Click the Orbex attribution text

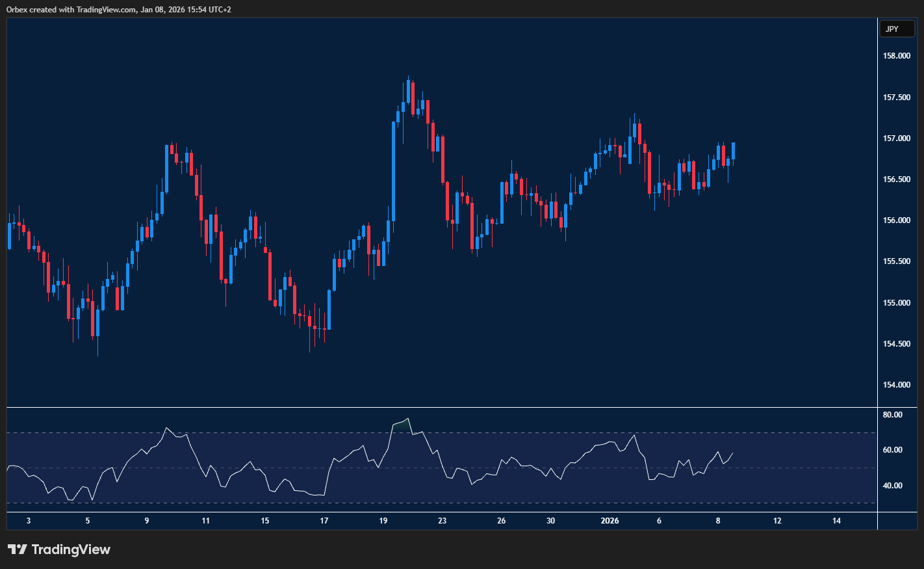(15, 9)
